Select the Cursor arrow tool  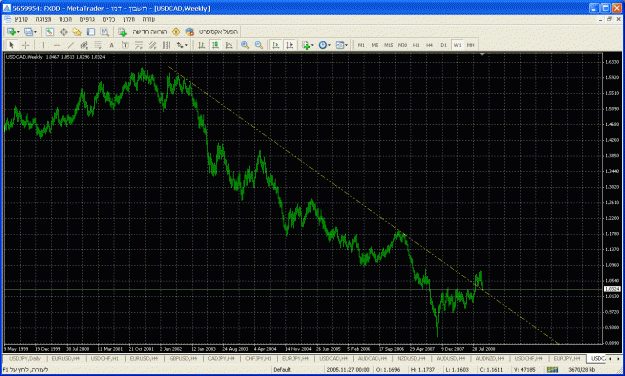[12, 45]
